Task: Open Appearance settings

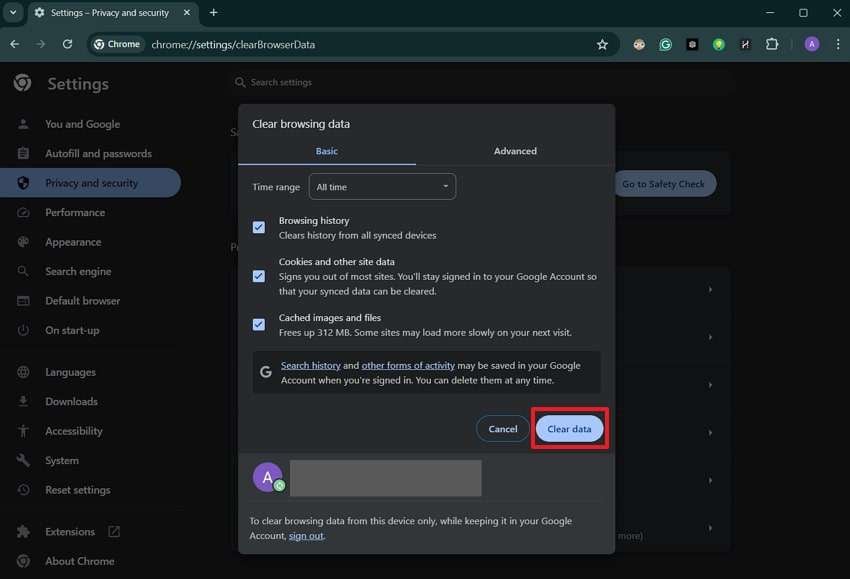Action: point(73,242)
